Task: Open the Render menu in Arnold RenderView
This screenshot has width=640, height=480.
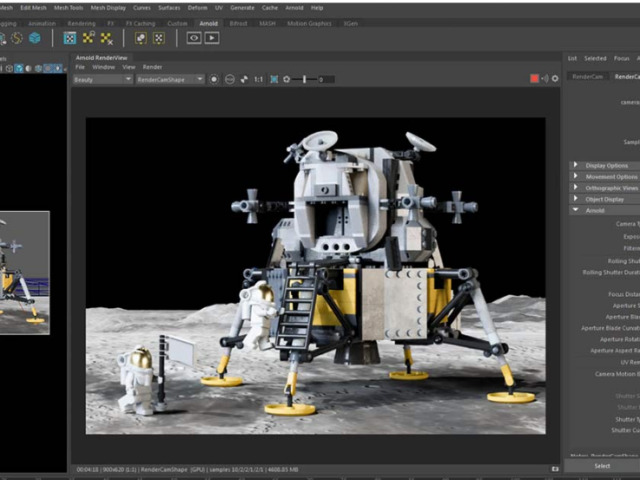Action: pos(152,67)
